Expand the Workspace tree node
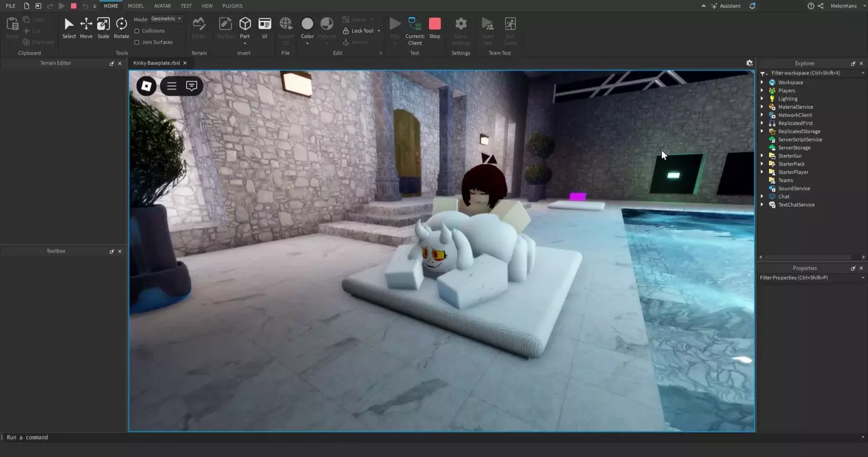 [762, 83]
